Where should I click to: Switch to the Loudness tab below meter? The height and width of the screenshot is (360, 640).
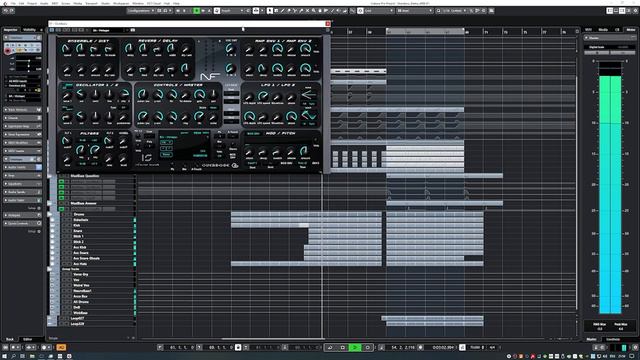(x=613, y=339)
